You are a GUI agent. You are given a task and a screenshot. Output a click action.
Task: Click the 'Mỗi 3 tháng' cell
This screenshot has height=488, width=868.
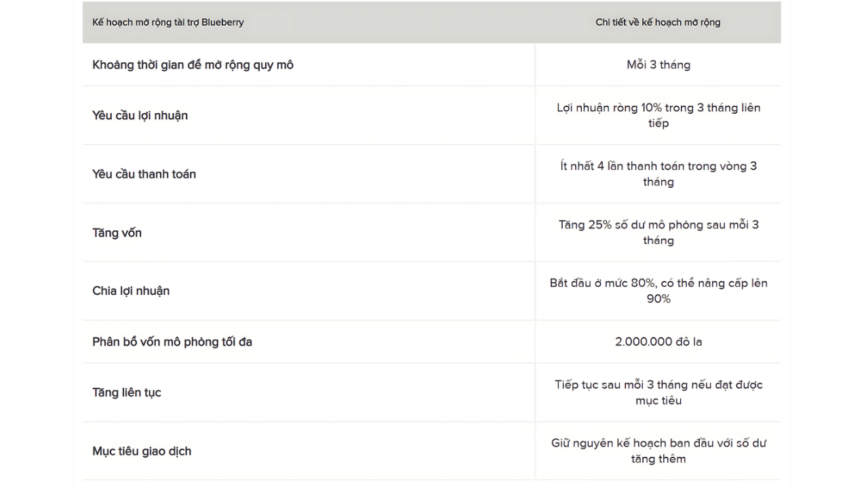click(x=658, y=65)
